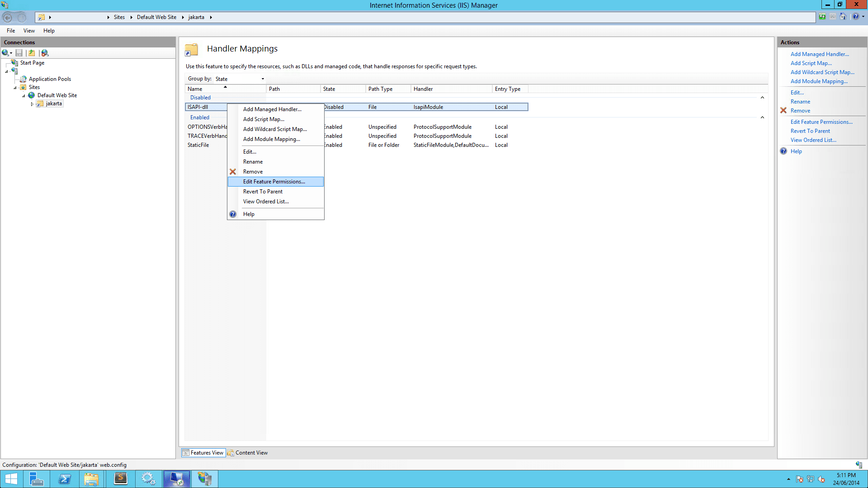The width and height of the screenshot is (868, 488).
Task: Click the Up folder icon in Connections toolbar
Action: pos(32,53)
